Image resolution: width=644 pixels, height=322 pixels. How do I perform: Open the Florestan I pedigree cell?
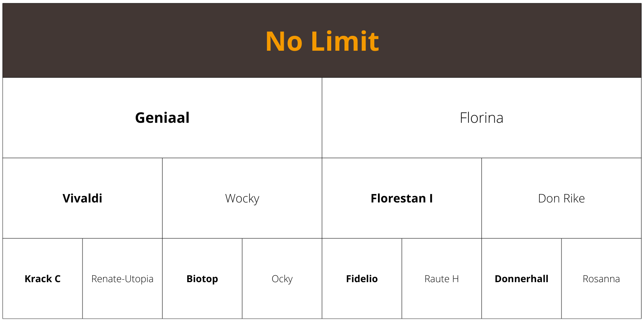click(x=402, y=198)
